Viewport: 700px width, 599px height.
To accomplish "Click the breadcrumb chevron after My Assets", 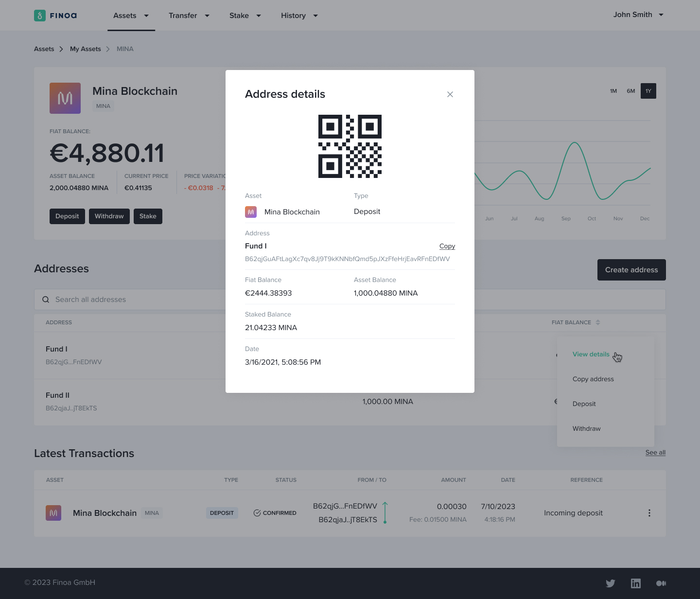I will 108,49.
